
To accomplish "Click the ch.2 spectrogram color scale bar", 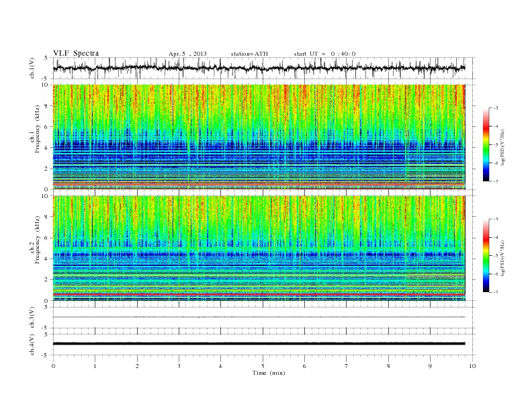I will click(486, 256).
